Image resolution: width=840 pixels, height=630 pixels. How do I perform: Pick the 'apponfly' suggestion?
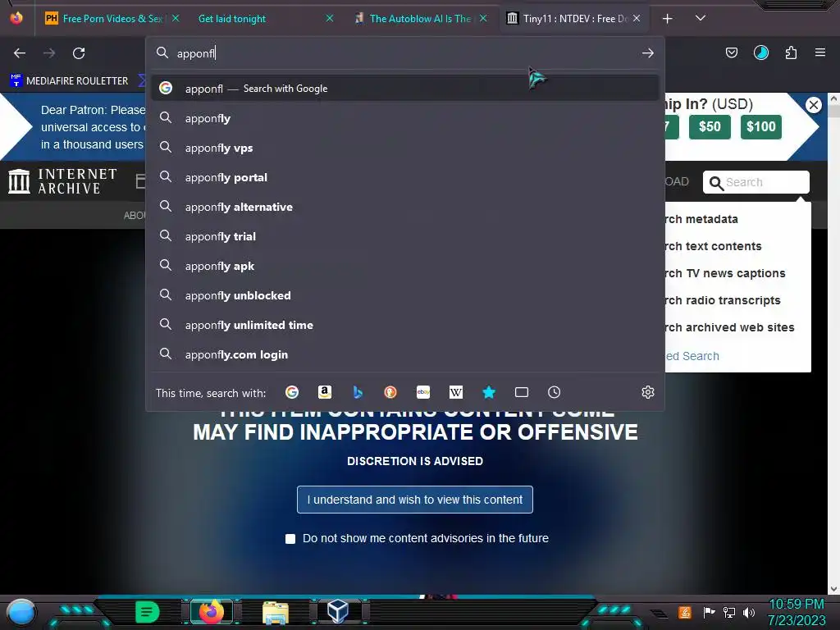tap(405, 118)
